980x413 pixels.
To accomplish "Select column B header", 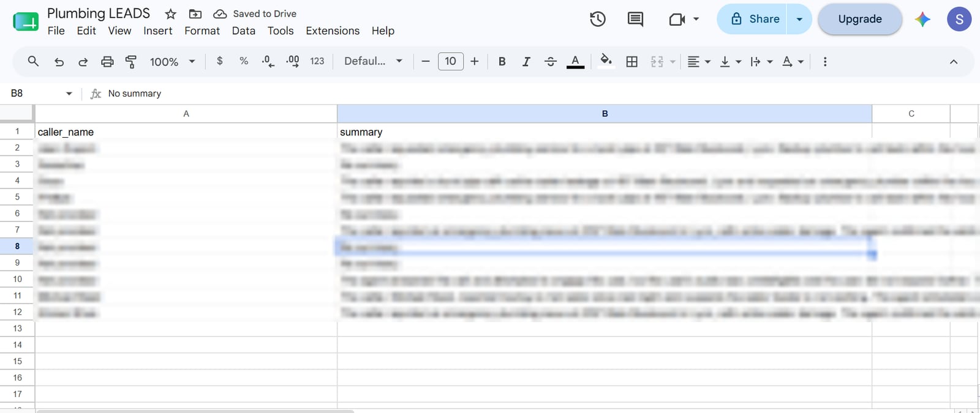I will 605,114.
